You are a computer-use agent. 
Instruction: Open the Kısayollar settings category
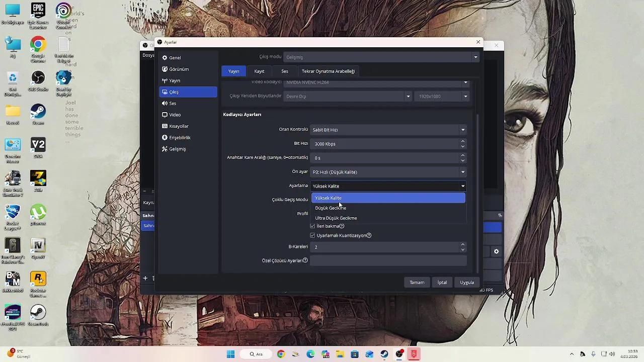(179, 126)
